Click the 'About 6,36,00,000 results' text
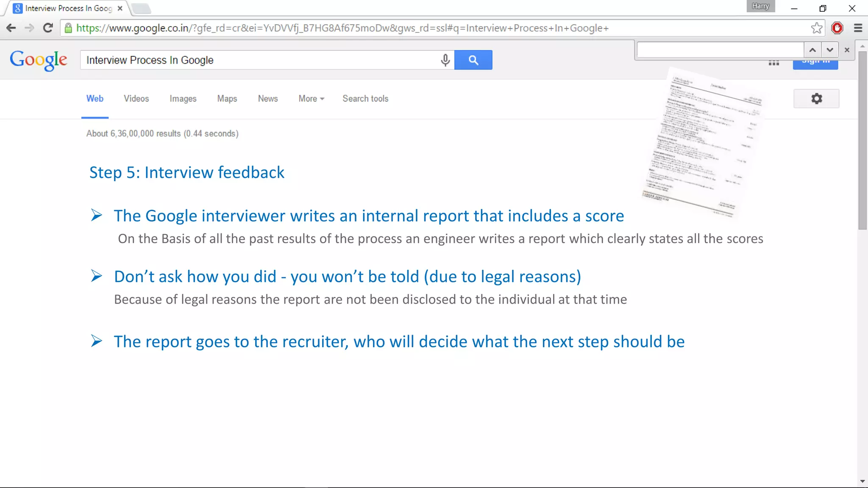This screenshot has width=868, height=488. [162, 133]
